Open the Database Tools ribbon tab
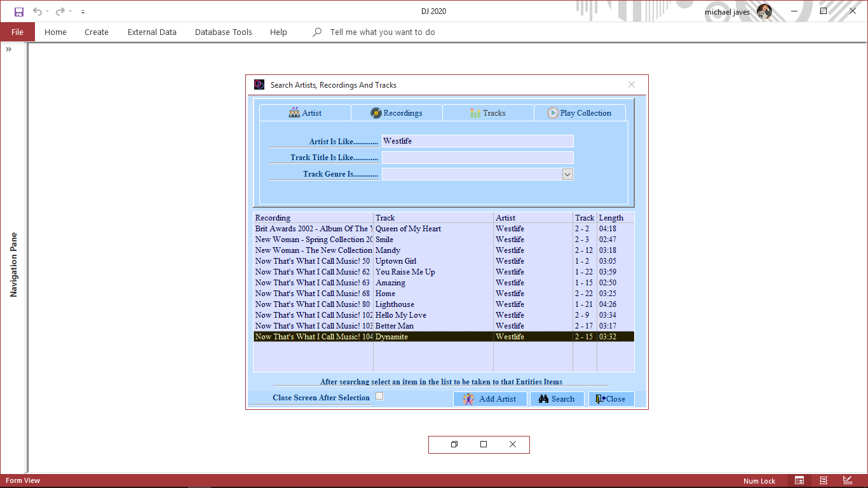Screen dimensions: 868x488 click(x=224, y=32)
